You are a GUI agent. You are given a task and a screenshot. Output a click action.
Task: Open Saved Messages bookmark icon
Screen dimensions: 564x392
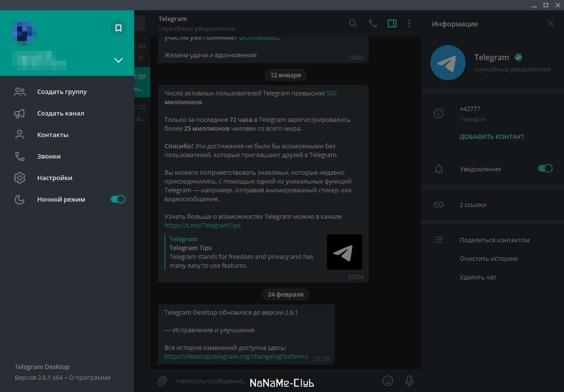click(x=118, y=28)
